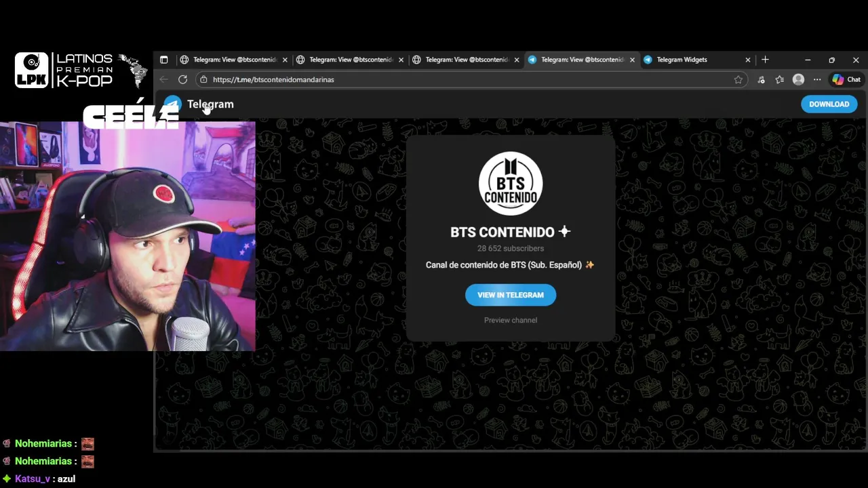Click the BTS CONTENIDO channel title
Screen dimensions: 868x488
pos(511,232)
